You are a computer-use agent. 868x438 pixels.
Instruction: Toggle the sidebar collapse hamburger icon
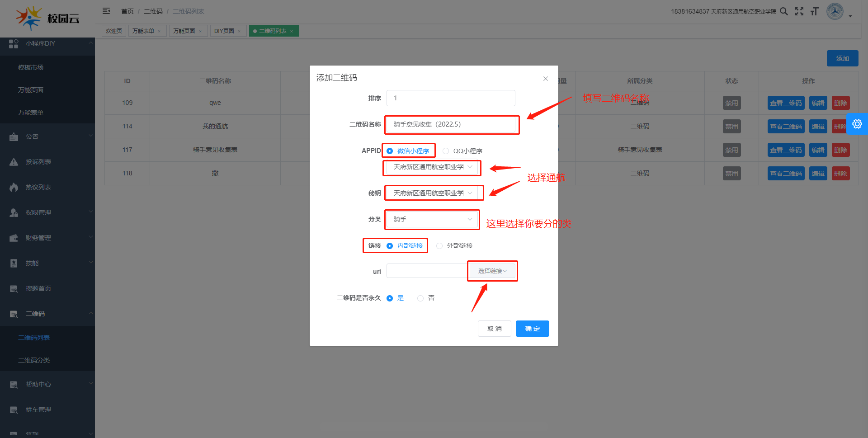pos(106,11)
